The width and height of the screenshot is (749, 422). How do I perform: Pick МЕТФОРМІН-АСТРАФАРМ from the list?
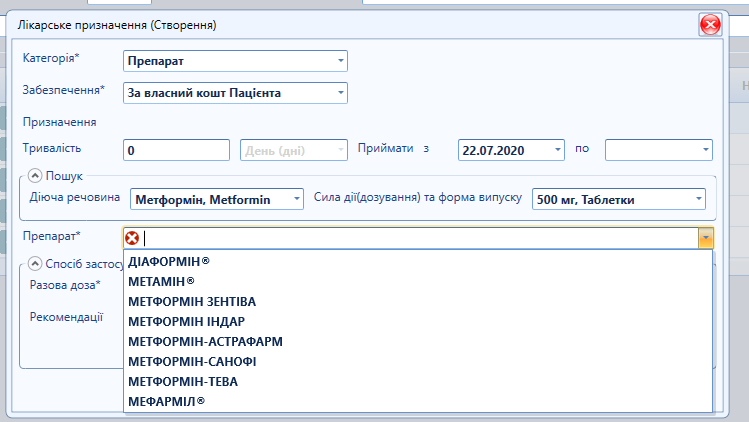[x=418, y=342]
